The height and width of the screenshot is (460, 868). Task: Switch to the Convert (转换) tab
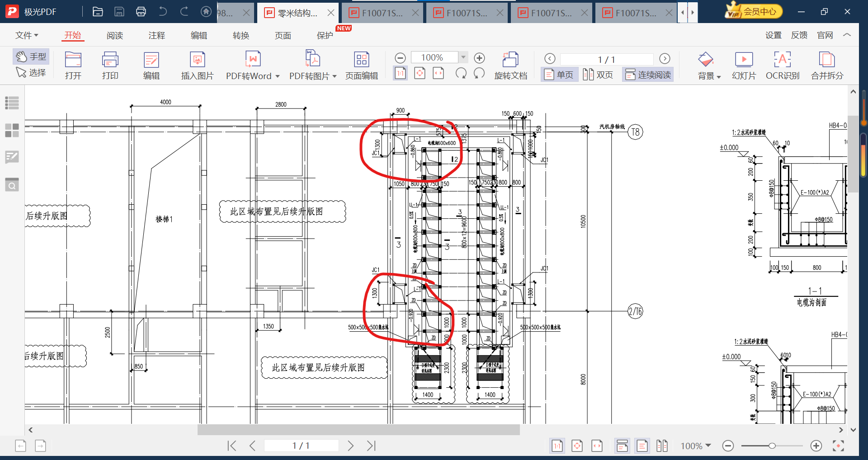(x=241, y=35)
